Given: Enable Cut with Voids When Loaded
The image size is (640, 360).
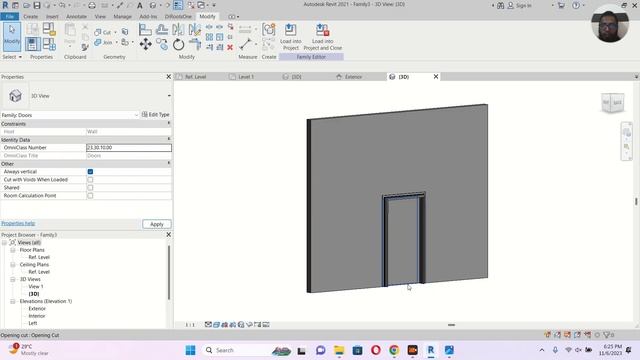Looking at the screenshot, I should click(x=90, y=180).
